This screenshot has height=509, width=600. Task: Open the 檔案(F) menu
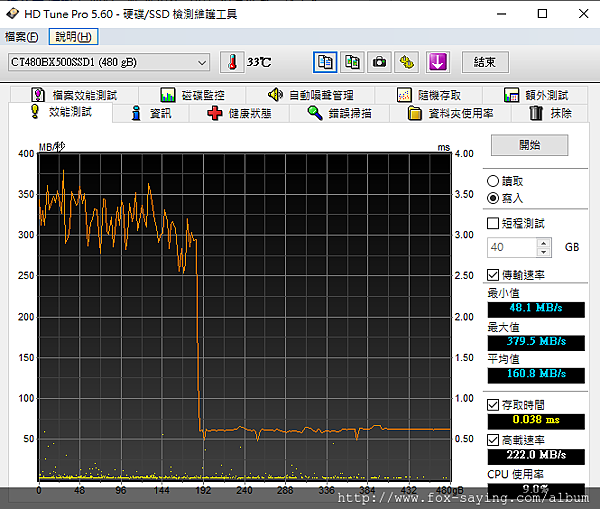coord(22,37)
